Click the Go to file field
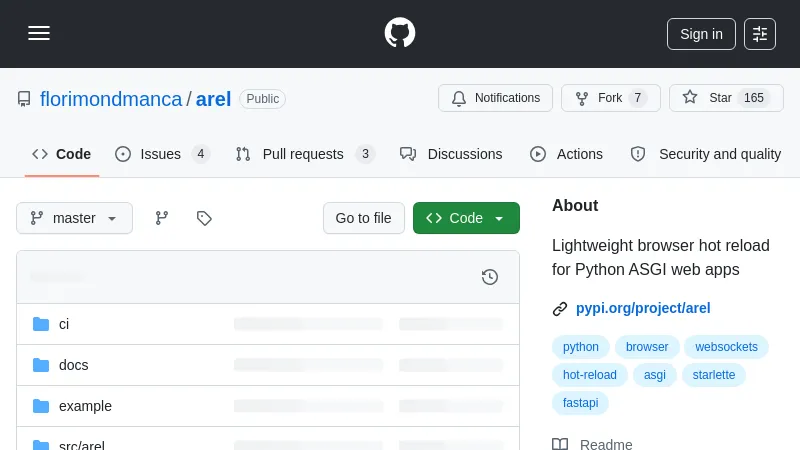This screenshot has width=800, height=450. tap(363, 218)
